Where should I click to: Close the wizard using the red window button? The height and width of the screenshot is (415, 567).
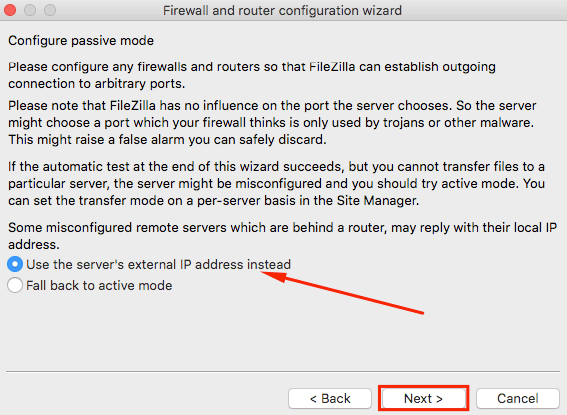[10, 10]
